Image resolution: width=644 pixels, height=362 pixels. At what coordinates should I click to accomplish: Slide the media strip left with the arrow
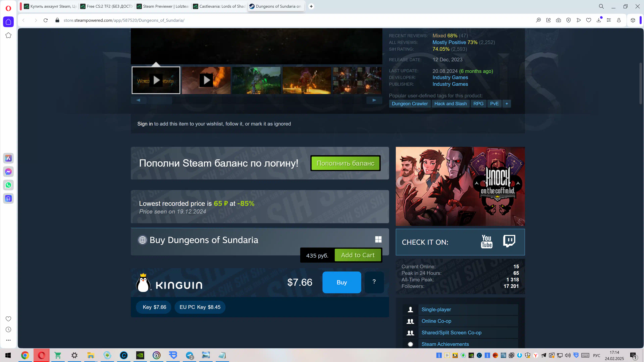139,100
